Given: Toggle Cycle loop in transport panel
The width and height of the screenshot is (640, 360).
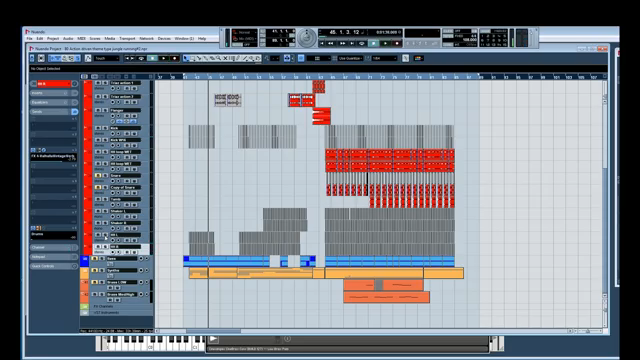Looking at the screenshot, I should click(x=362, y=43).
